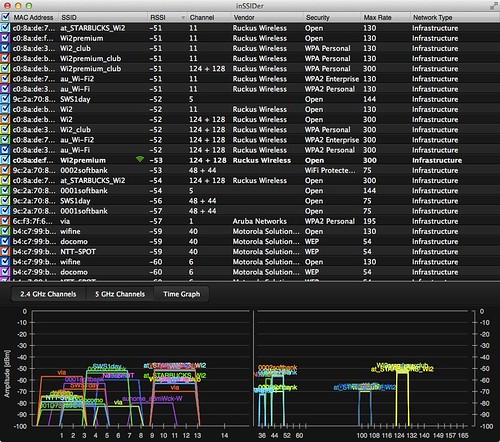Click the 6c:f3:7f:6... MAC address
This screenshot has height=442, width=500.
[33, 221]
